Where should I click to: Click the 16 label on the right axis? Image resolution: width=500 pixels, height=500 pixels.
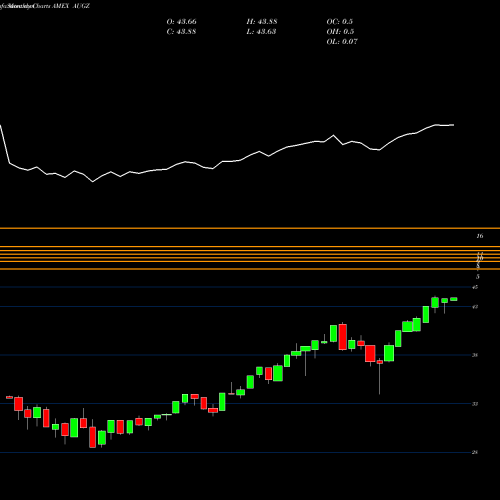[x=479, y=236]
